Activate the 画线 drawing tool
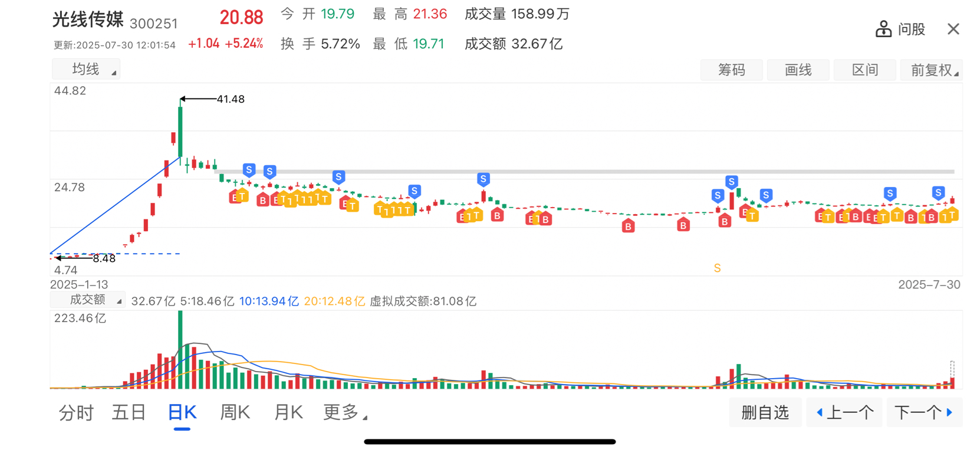The image size is (980, 453). coord(798,70)
